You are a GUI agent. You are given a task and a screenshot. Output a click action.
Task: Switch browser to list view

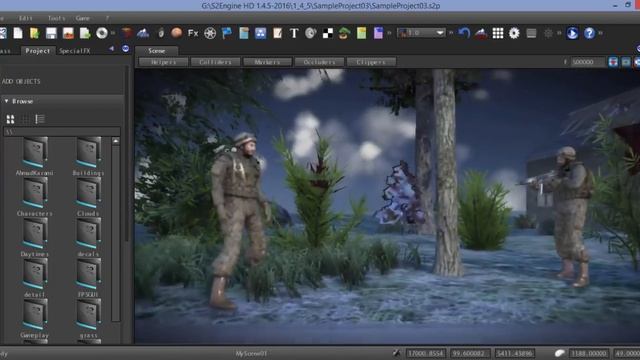coord(40,119)
